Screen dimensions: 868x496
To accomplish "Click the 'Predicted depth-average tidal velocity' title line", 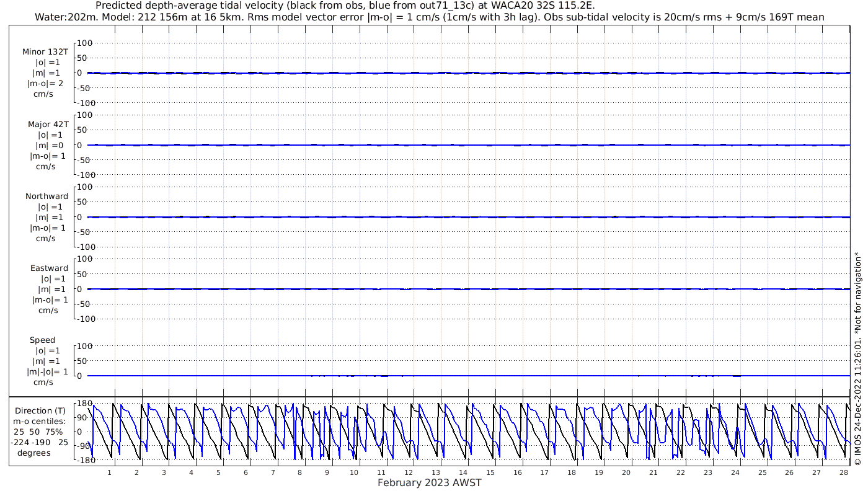I will (x=344, y=5).
